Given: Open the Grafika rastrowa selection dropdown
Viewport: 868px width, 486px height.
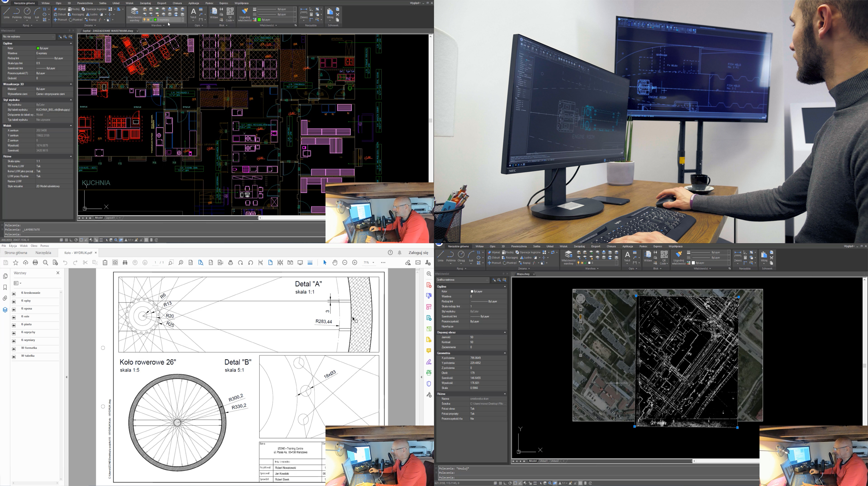Looking at the screenshot, I should pyautogui.click(x=487, y=280).
